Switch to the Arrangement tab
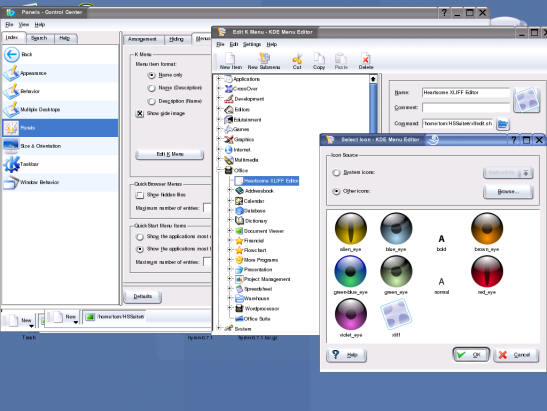This screenshot has height=411, width=547. [142, 39]
